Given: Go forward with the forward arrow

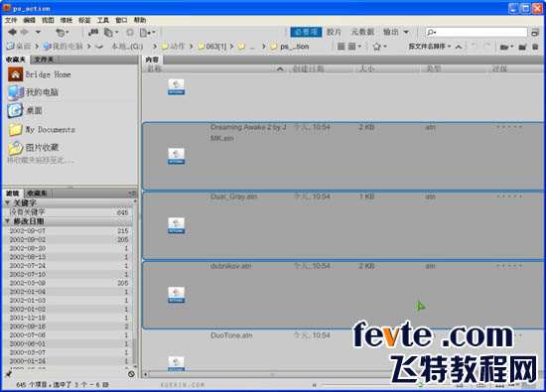Looking at the screenshot, I should pyautogui.click(x=25, y=32).
